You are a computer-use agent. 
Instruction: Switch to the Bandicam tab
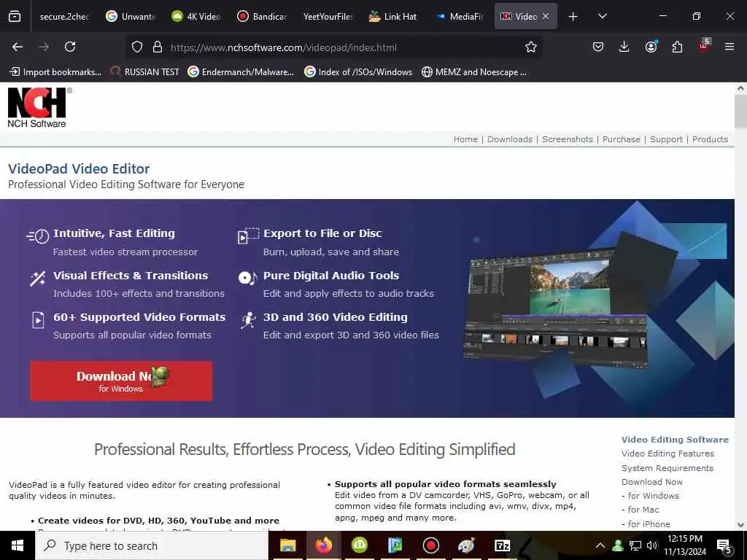(x=262, y=17)
